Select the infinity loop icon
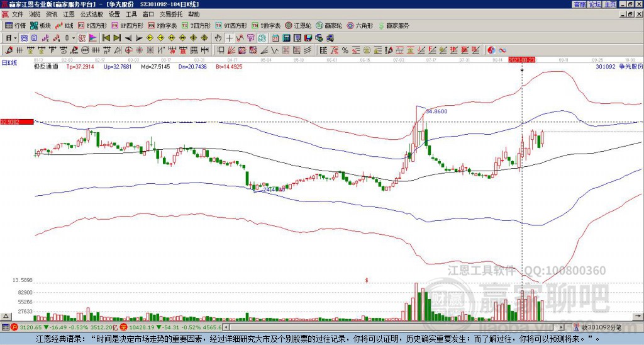The width and height of the screenshot is (644, 345). coord(502,50)
